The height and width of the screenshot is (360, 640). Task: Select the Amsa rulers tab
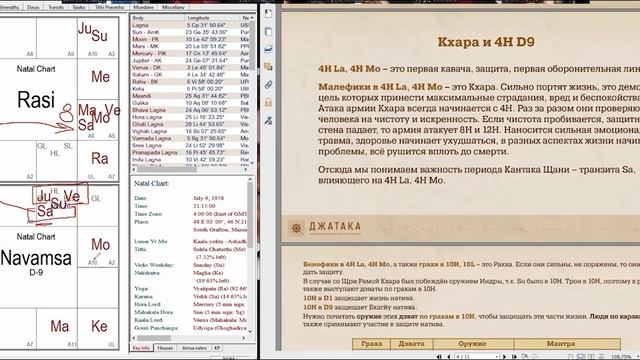pyautogui.click(x=194, y=348)
